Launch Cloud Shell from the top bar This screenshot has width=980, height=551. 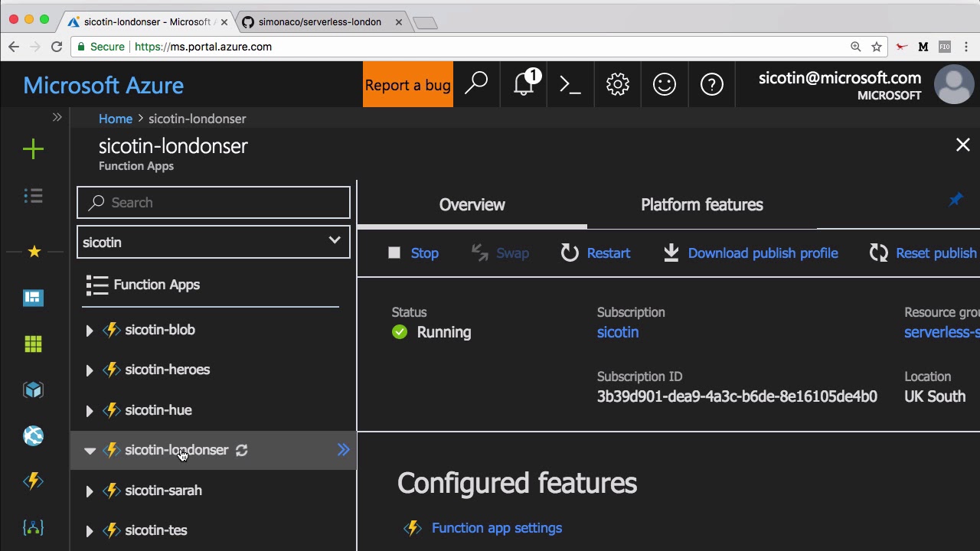pos(570,84)
